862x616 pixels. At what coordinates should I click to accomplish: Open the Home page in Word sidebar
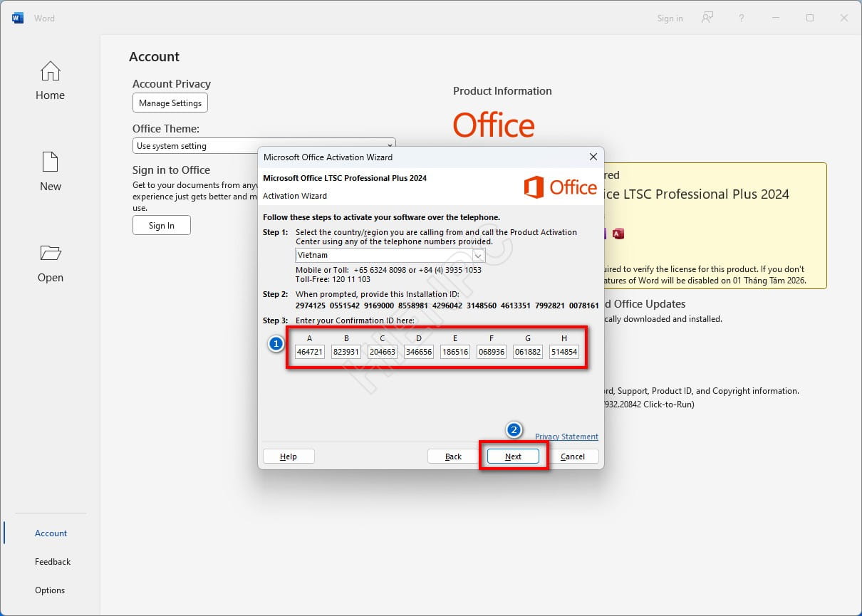click(x=50, y=81)
